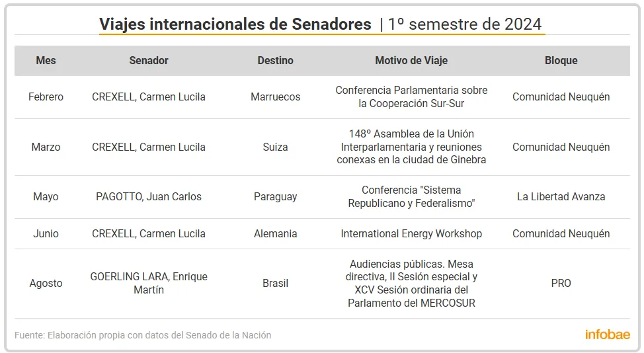Click the International Energy Workshop cell
The width and height of the screenshot is (644, 353).
click(x=411, y=233)
